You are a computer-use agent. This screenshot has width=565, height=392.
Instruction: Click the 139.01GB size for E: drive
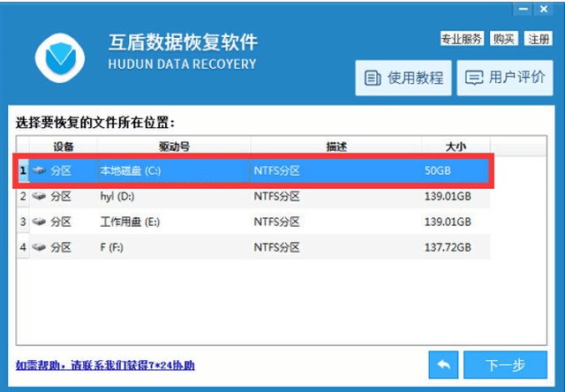click(448, 222)
